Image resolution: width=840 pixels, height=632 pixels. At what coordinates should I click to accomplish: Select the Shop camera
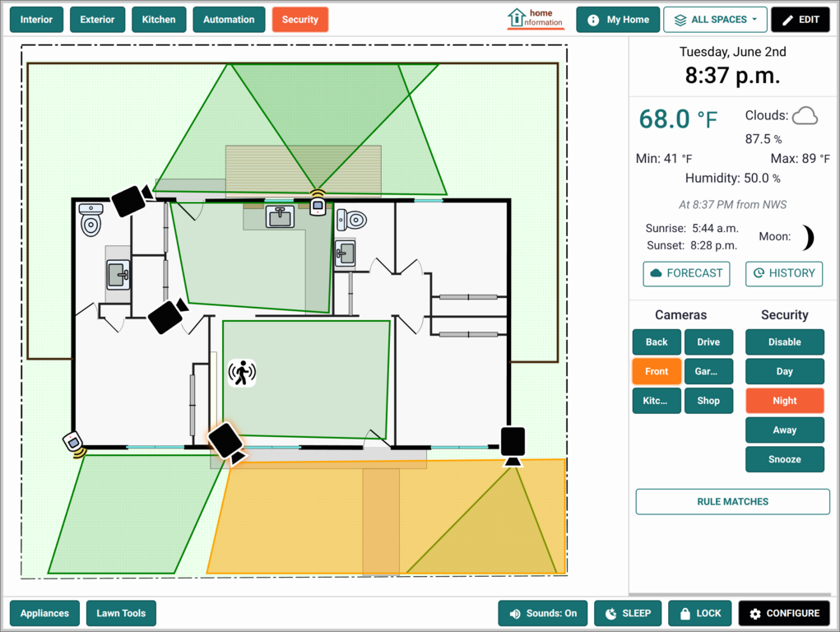coord(708,401)
